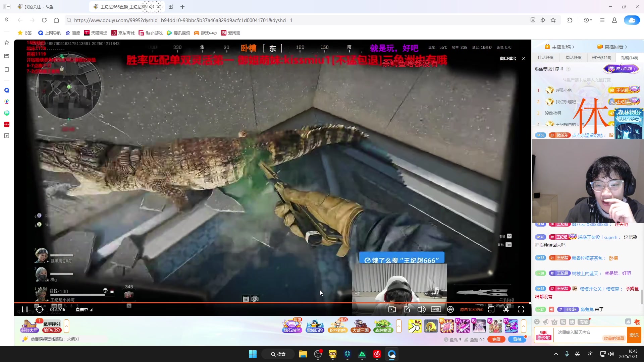Expand the gift list arrow on the right
The height and width of the screenshot is (362, 644).
coord(524,326)
